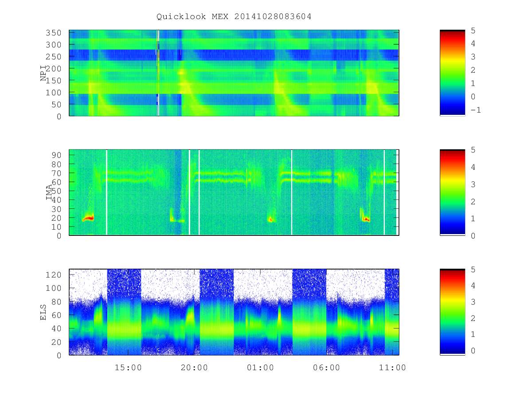Screen dimensions: 532x399
Task: Click the 5 label on NPI colorbar
Action: point(472,30)
